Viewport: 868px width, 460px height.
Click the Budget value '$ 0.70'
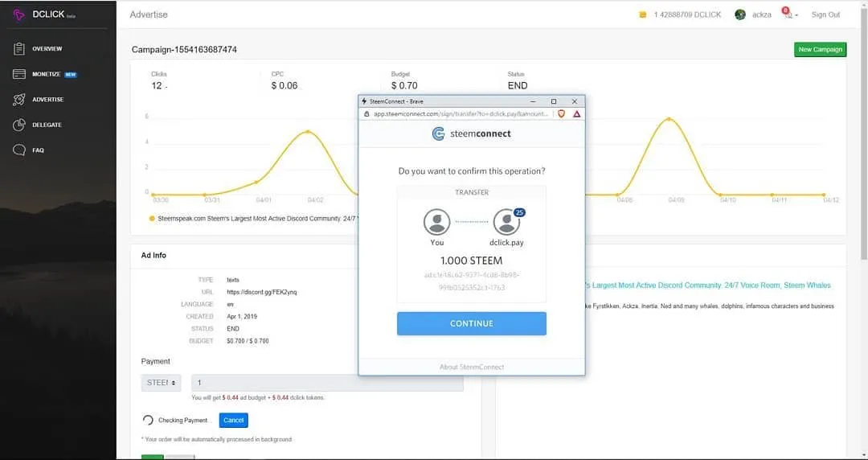tap(404, 86)
